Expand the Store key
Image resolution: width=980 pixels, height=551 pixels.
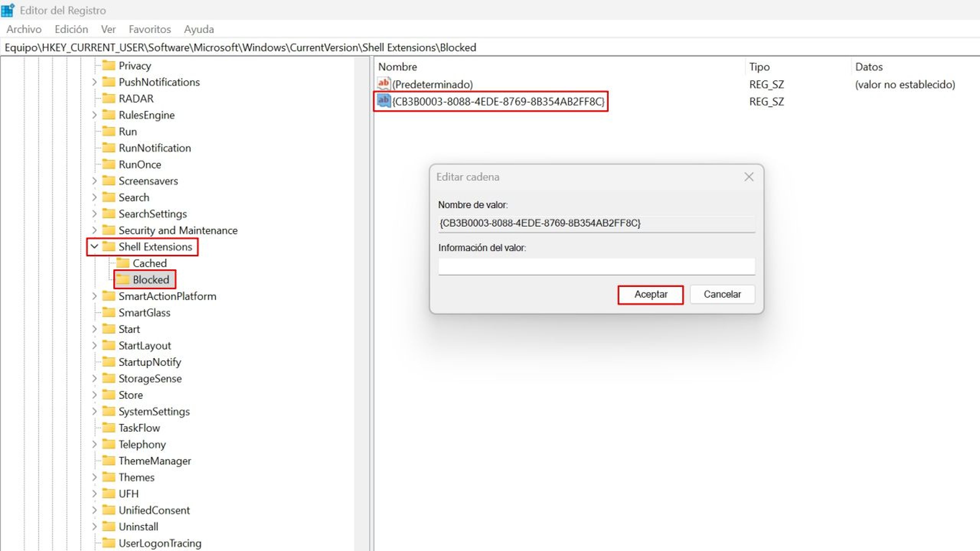click(94, 395)
